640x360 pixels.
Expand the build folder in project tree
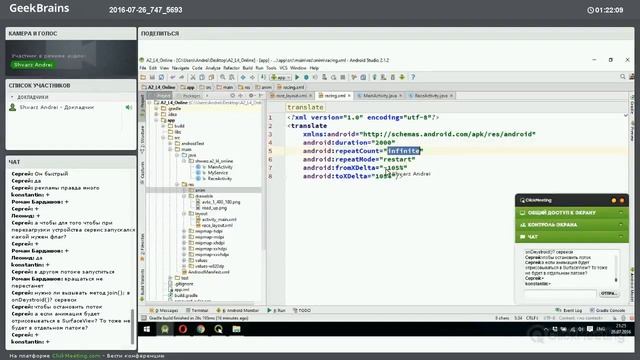164,126
